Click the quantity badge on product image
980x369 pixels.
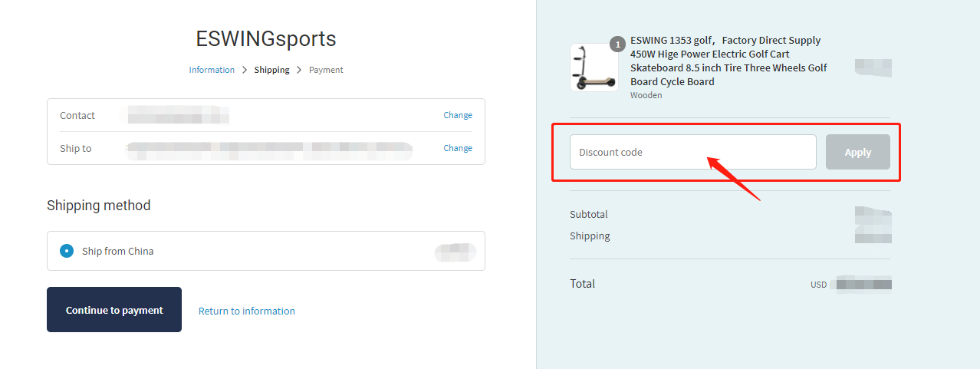(617, 44)
